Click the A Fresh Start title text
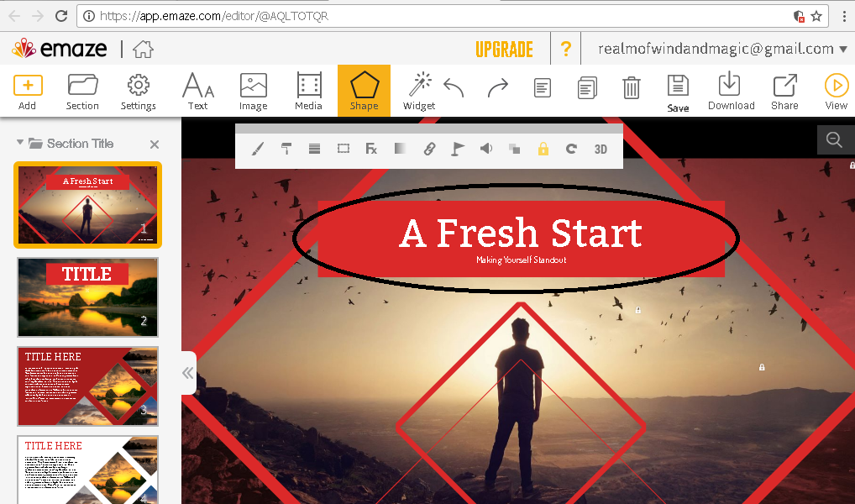 click(x=521, y=233)
